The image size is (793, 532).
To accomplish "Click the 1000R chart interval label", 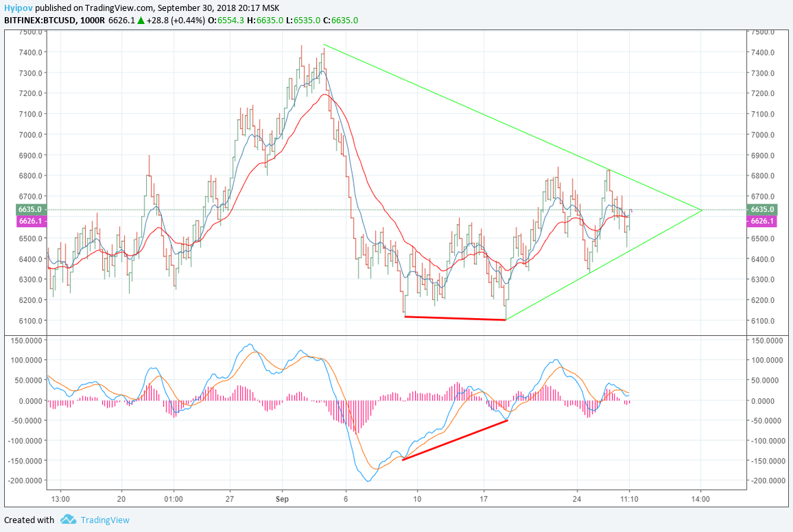I will pos(93,21).
